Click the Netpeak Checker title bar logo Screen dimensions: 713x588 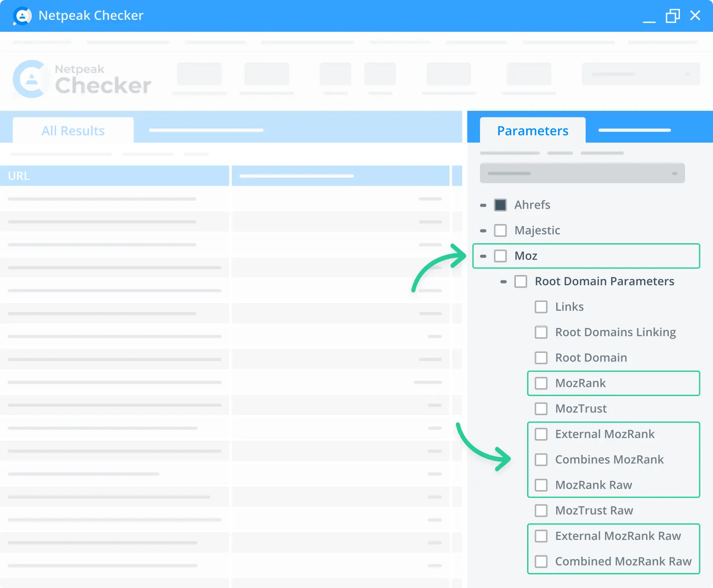(x=22, y=16)
